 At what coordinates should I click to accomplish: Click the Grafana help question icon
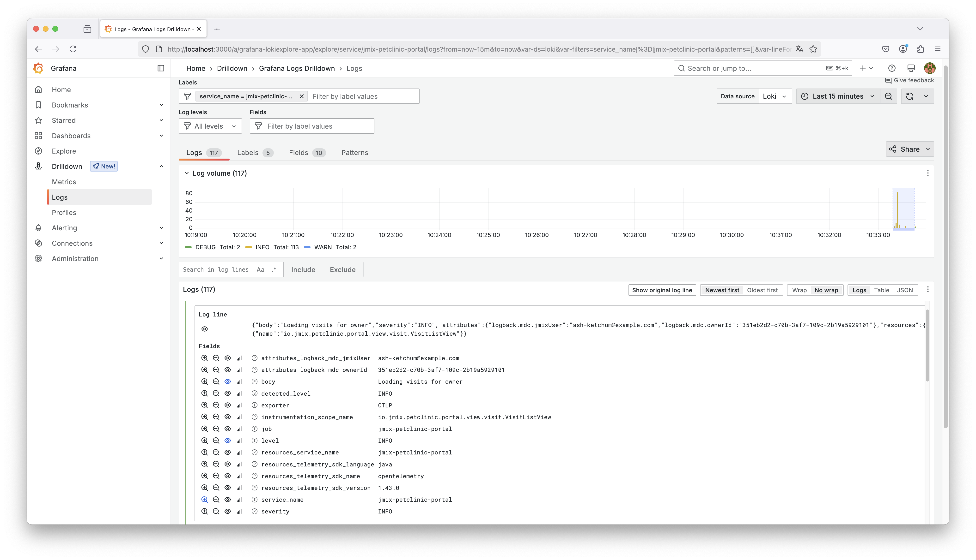click(891, 68)
